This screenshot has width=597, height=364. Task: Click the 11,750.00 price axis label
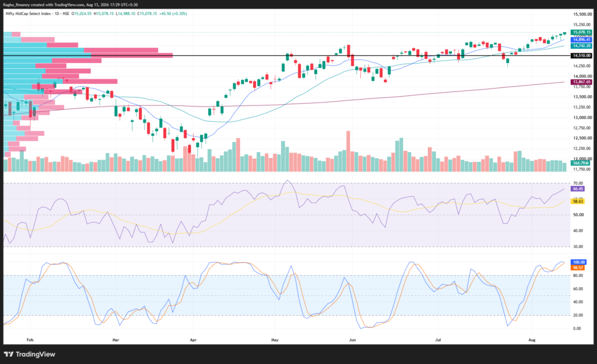(582, 169)
